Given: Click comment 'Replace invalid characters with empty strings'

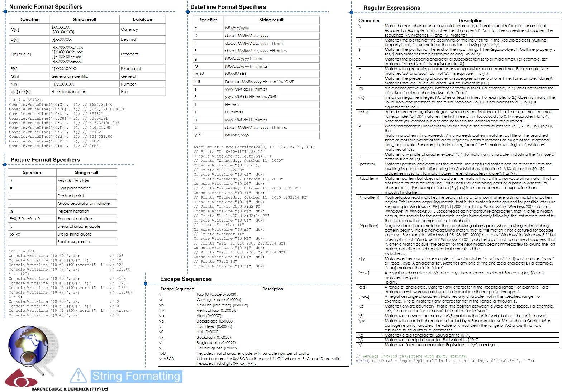Looking at the screenshot, I should tap(411, 356).
